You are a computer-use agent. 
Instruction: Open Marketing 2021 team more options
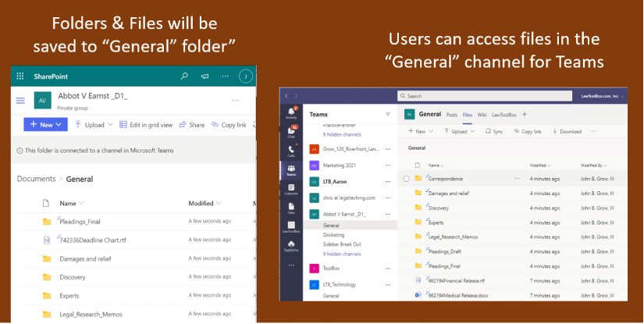(388, 166)
